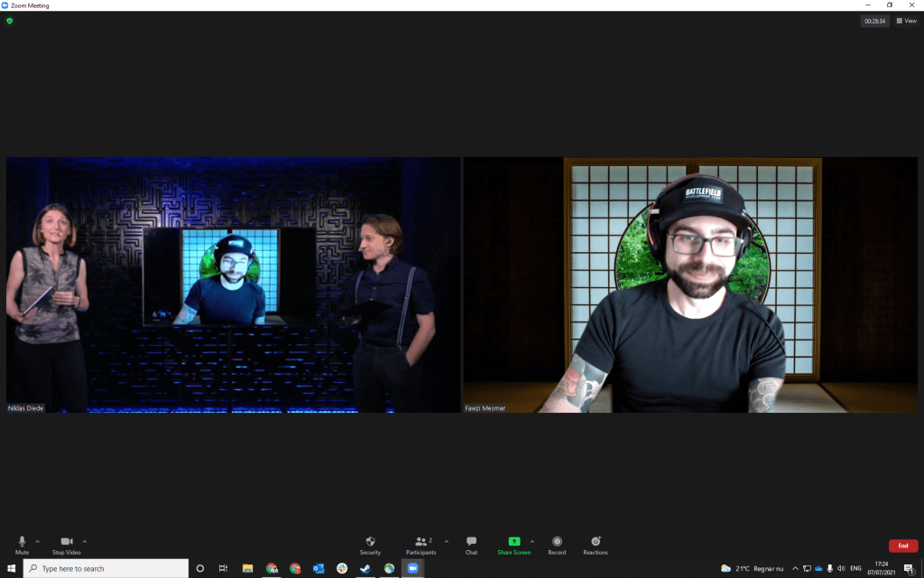Start recording the meeting

pos(557,543)
